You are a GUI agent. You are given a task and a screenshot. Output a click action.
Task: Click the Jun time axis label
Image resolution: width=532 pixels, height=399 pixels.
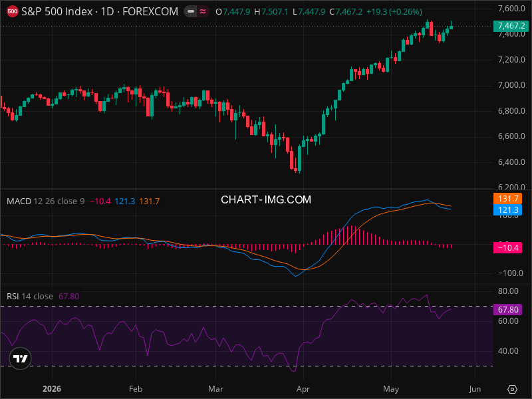[x=475, y=389]
